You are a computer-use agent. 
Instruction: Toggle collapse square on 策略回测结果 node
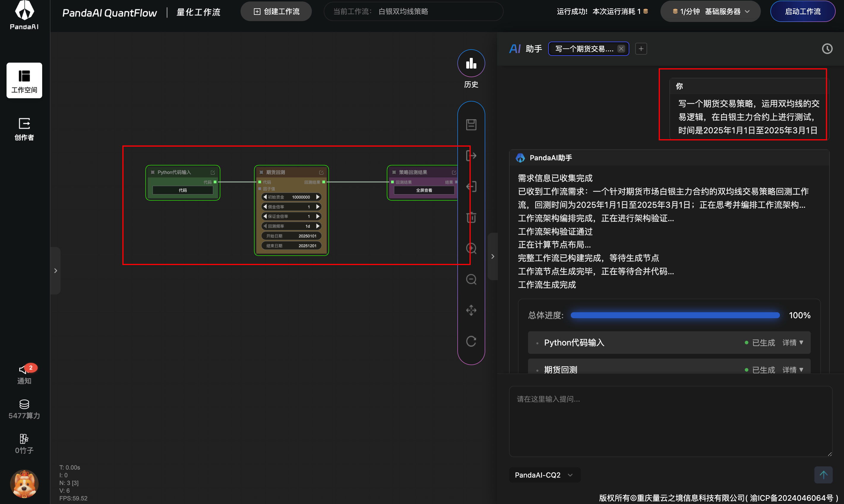[x=394, y=172]
